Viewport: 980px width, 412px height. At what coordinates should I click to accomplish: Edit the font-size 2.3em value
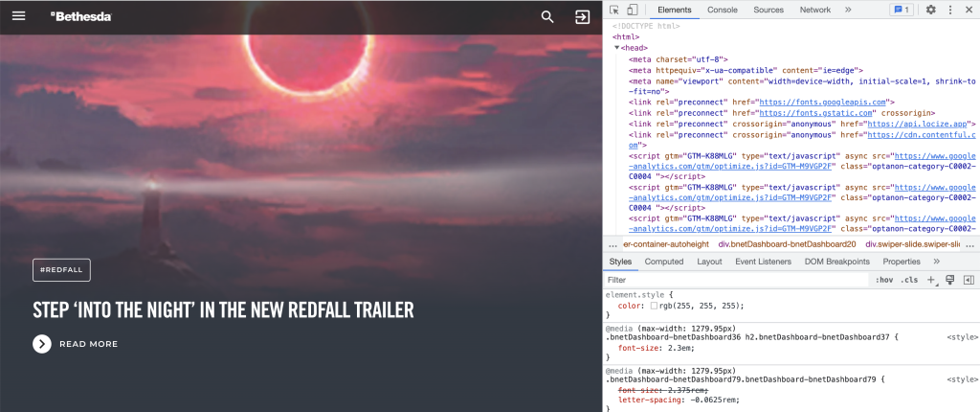[x=678, y=348]
